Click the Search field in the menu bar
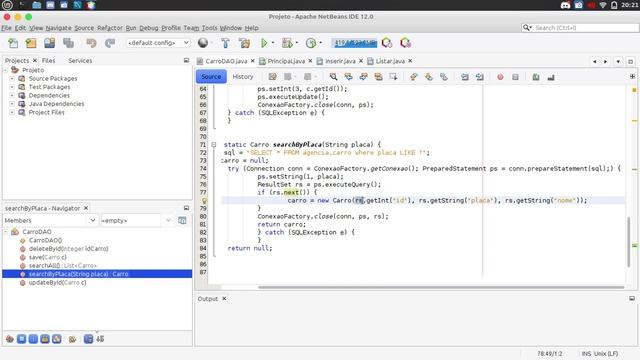The height and width of the screenshot is (360, 640). [x=580, y=28]
